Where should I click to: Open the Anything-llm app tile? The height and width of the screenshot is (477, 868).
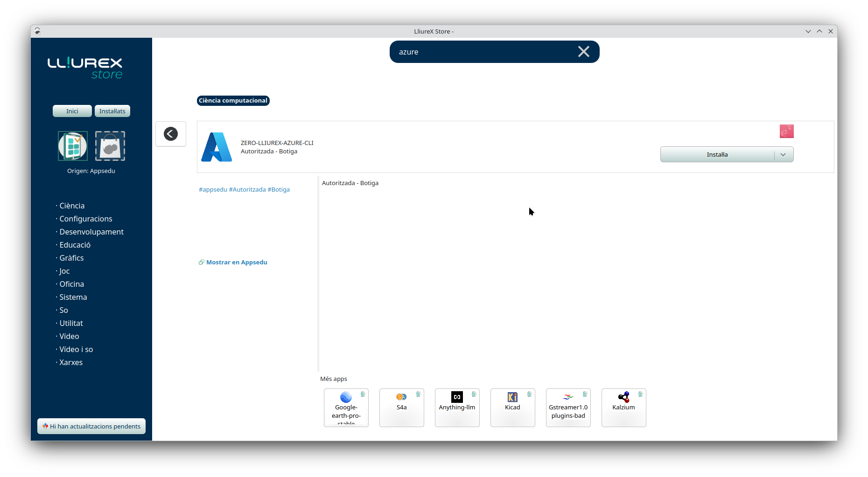click(457, 407)
